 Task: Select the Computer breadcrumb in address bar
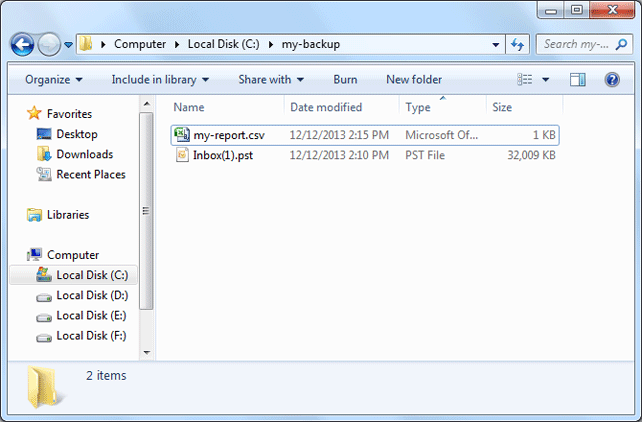tap(140, 44)
